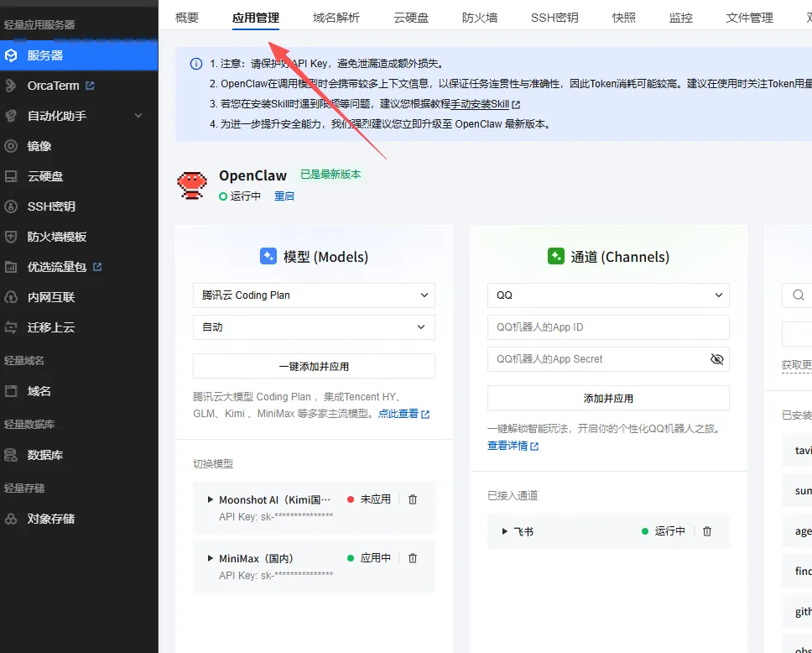Click the search magnifier icon in skills panel

click(x=799, y=295)
